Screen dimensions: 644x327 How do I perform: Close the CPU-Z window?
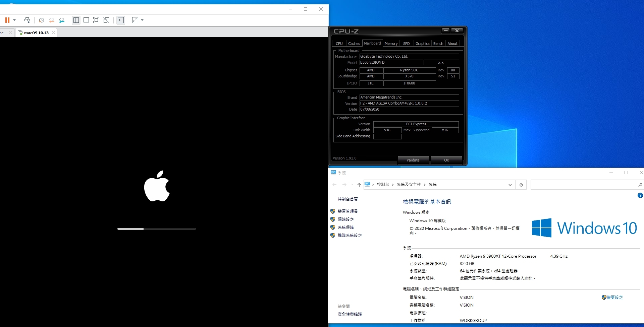[457, 30]
